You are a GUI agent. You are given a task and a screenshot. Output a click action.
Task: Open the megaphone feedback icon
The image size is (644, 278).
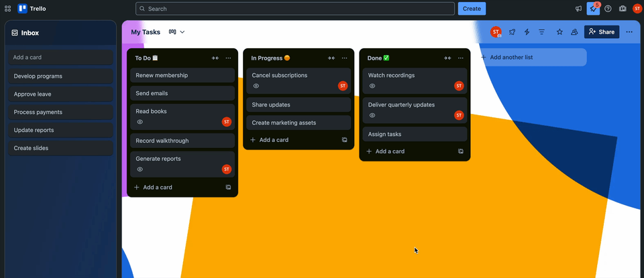coord(578,9)
